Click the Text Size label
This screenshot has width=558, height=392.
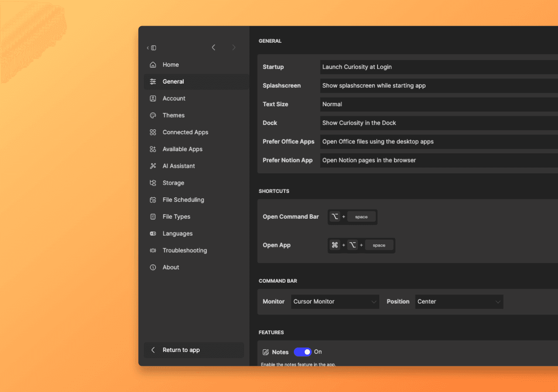[x=276, y=104]
